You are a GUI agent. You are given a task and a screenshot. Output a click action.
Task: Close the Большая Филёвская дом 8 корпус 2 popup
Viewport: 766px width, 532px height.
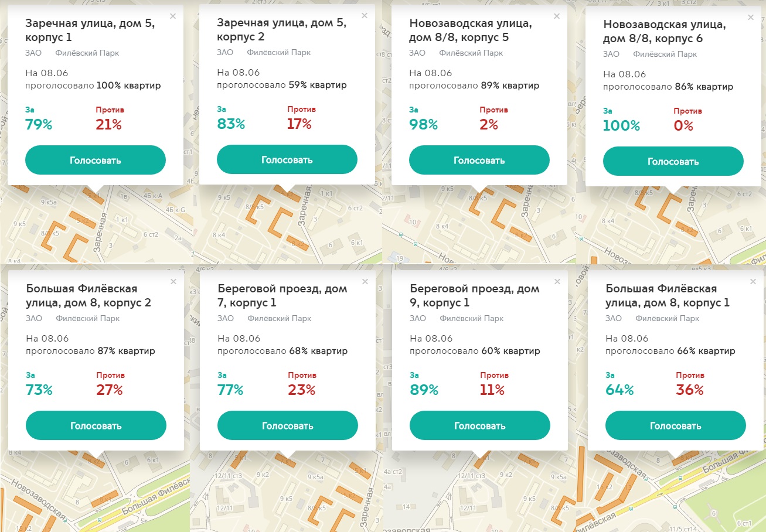click(173, 282)
